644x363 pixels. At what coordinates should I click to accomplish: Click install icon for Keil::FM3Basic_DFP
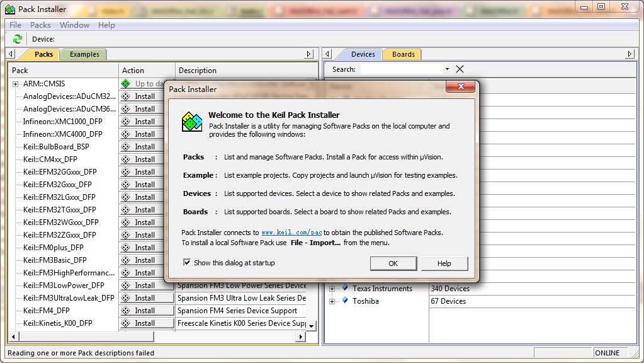pyautogui.click(x=126, y=260)
